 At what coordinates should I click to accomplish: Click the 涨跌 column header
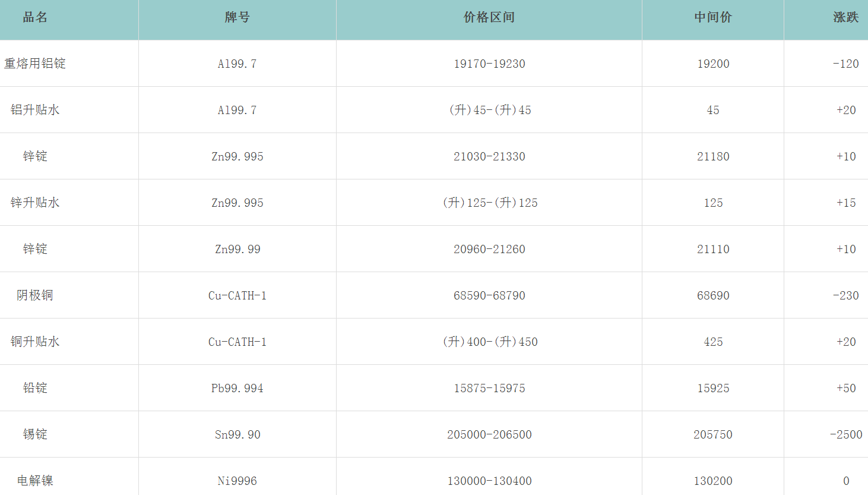tap(845, 17)
